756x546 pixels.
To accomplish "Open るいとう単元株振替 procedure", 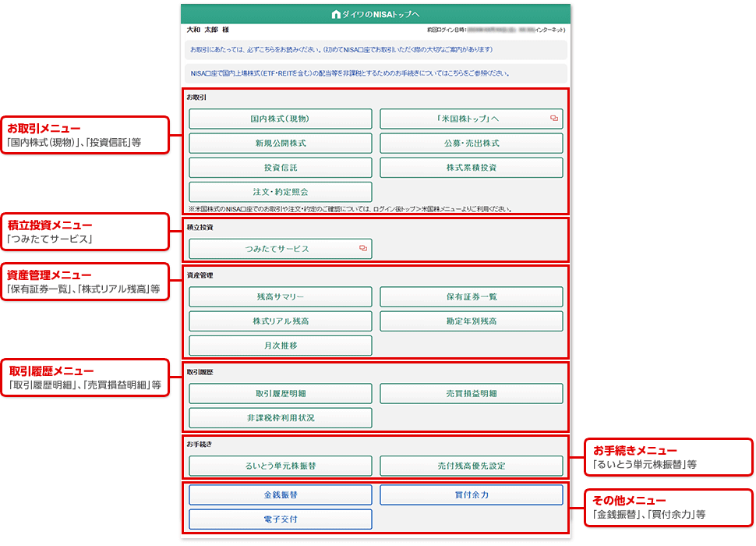I will coord(281,466).
